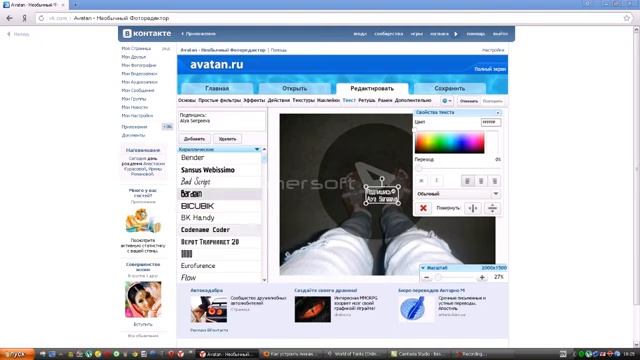Select the 'Простые фильтры' menu
Screen dimensions: 640x360
pos(220,100)
